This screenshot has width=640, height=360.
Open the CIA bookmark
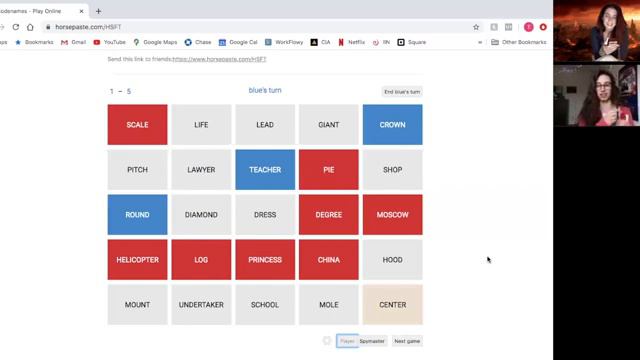(x=320, y=42)
